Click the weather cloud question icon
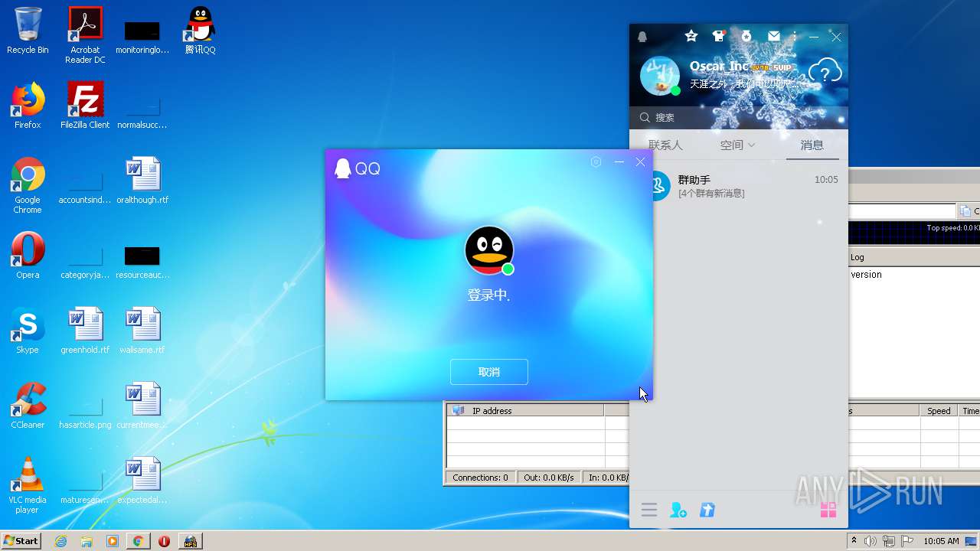The height and width of the screenshot is (551, 980). pyautogui.click(x=825, y=73)
